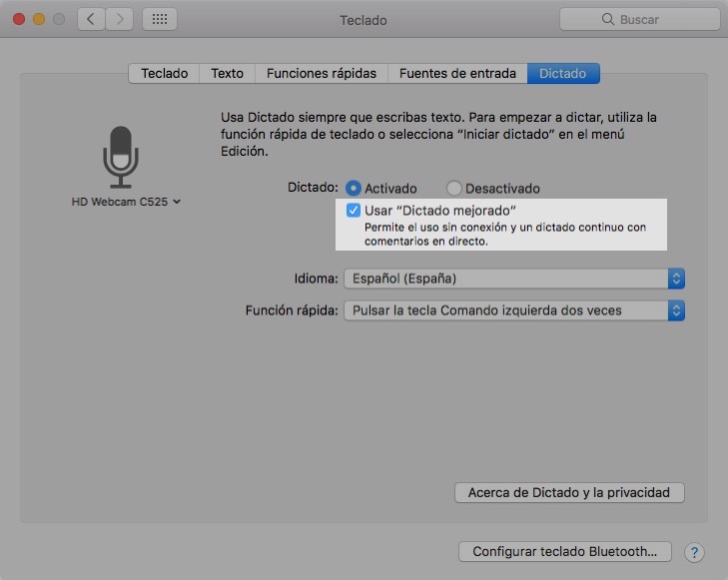Open HD Webcam C525 microphone dropdown

pos(126,202)
